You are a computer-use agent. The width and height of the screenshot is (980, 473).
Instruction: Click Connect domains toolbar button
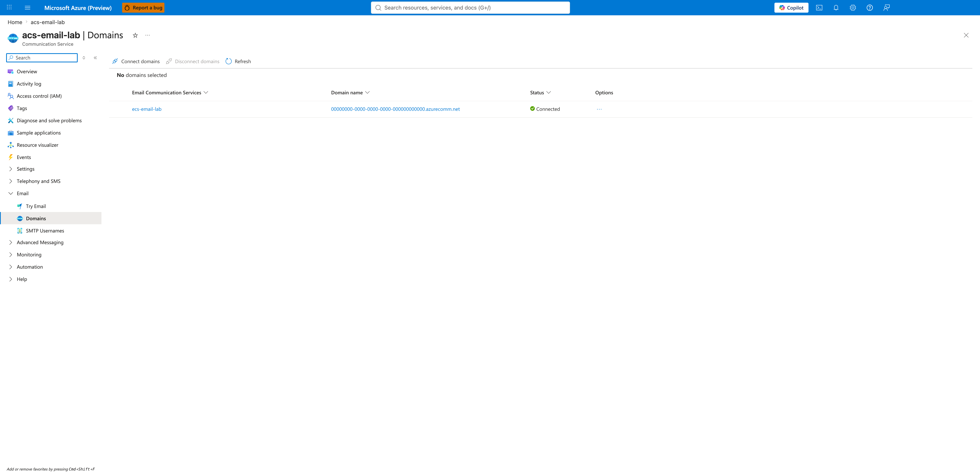pos(136,61)
